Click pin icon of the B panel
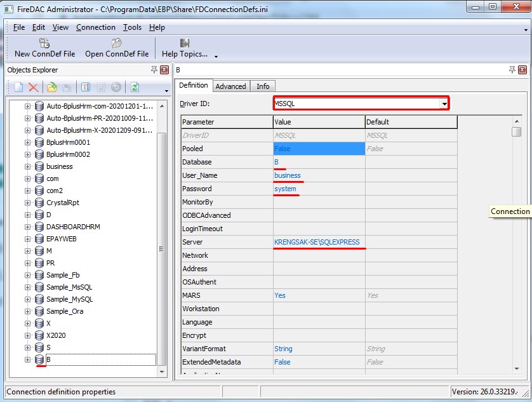The height and width of the screenshot is (402, 532). tap(512, 70)
